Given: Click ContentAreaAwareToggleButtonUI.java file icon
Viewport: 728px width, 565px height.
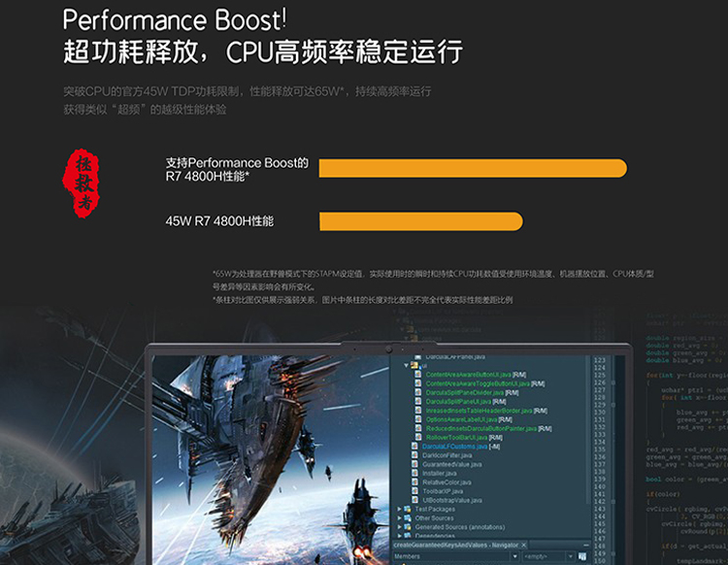Looking at the screenshot, I should coord(417,383).
